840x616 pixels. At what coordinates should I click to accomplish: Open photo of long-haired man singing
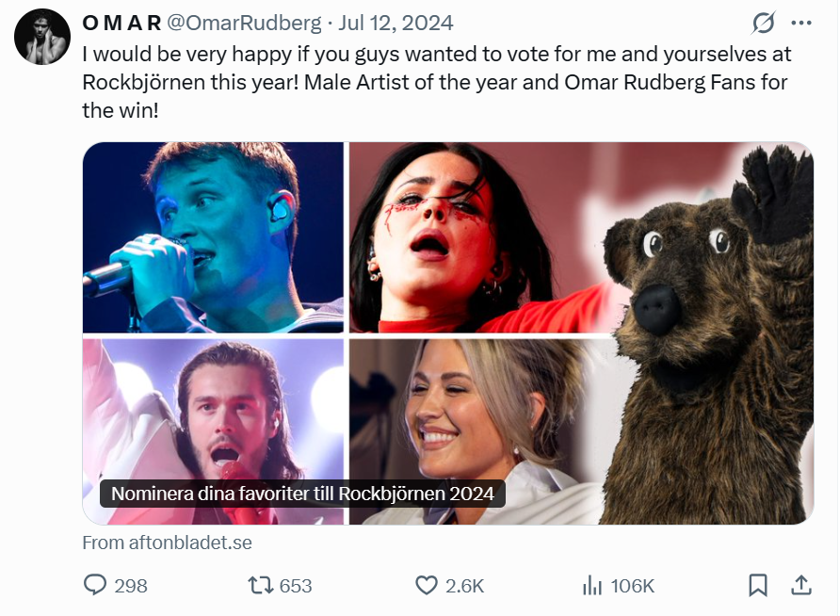pyautogui.click(x=213, y=414)
